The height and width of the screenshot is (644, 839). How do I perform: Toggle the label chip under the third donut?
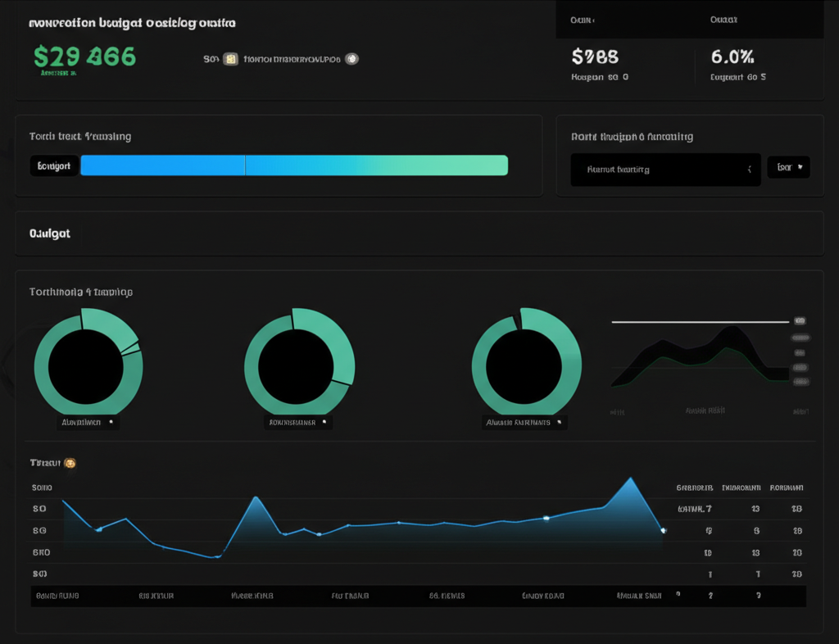pyautogui.click(x=524, y=421)
